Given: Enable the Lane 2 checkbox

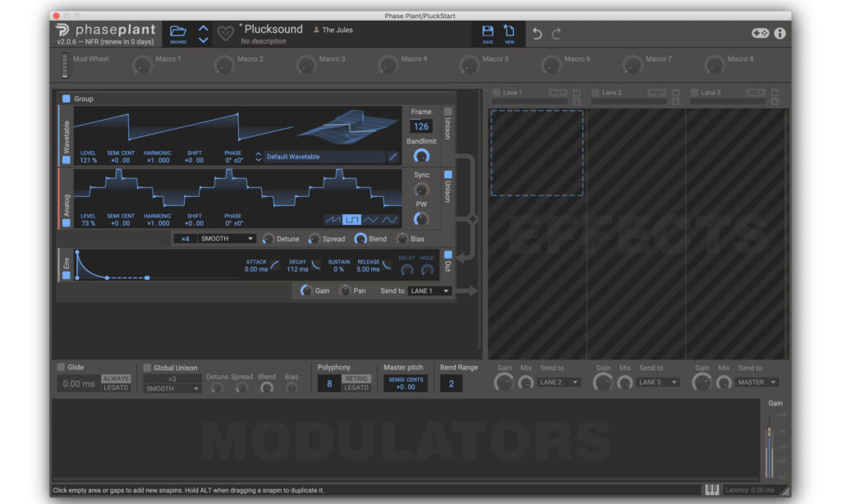Looking at the screenshot, I should pos(595,93).
